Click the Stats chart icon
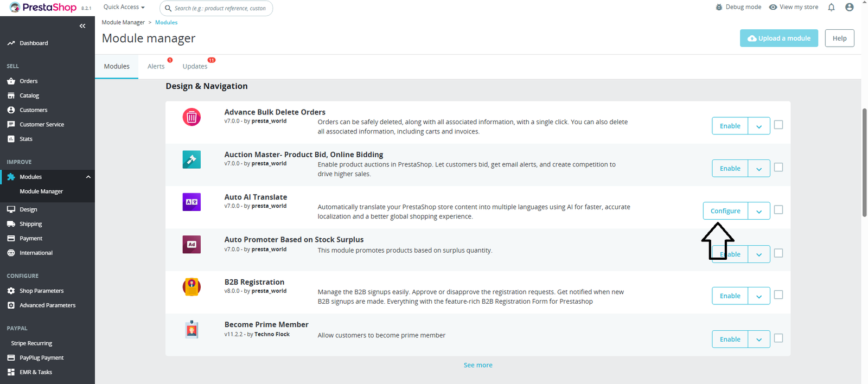This screenshot has width=868, height=384. point(11,139)
